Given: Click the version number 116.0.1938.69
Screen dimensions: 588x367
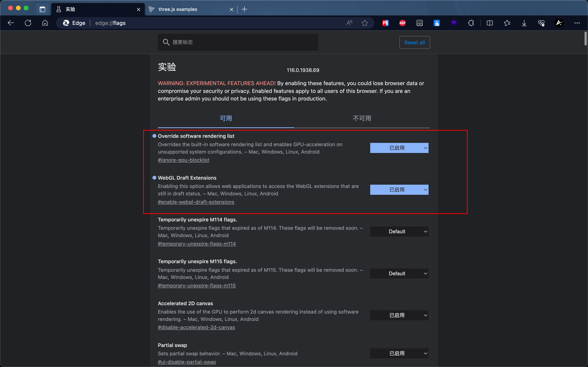Looking at the screenshot, I should click(x=303, y=70).
